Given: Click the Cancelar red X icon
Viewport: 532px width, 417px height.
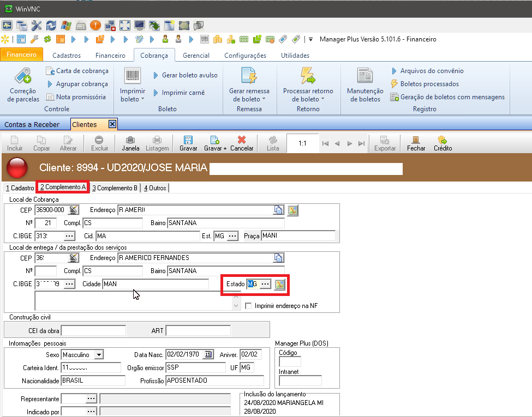Looking at the screenshot, I should [242, 140].
